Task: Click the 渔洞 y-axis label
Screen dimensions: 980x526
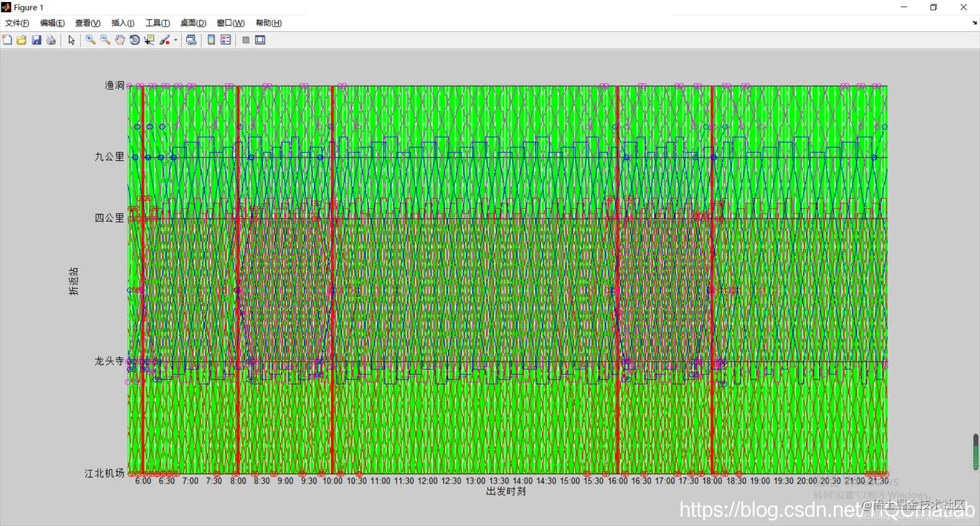Action: (115, 86)
